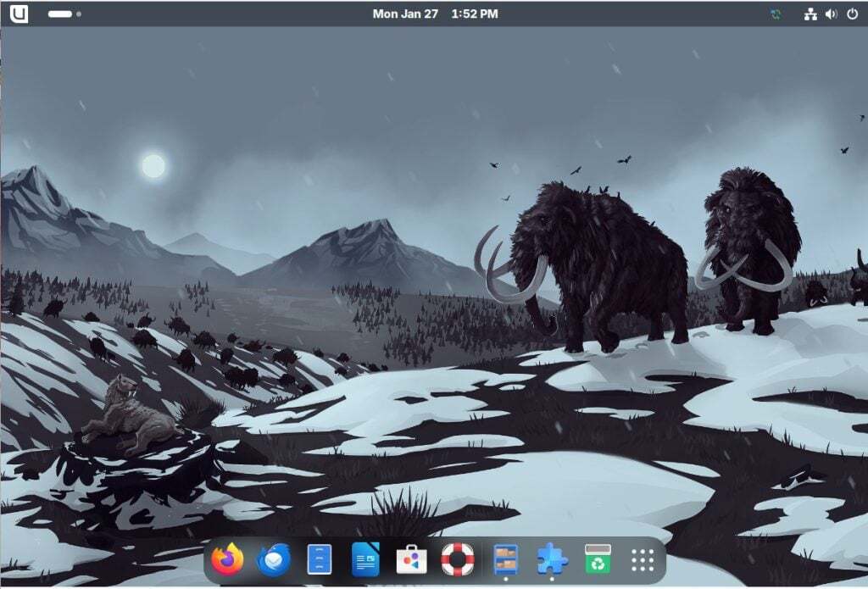Open the Trash recycle bin icon

point(598,559)
